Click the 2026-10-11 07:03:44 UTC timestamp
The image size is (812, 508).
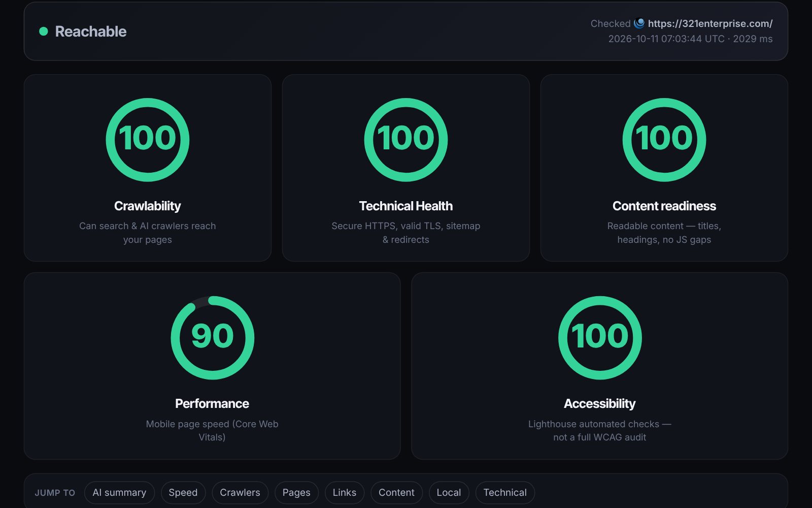pos(666,39)
